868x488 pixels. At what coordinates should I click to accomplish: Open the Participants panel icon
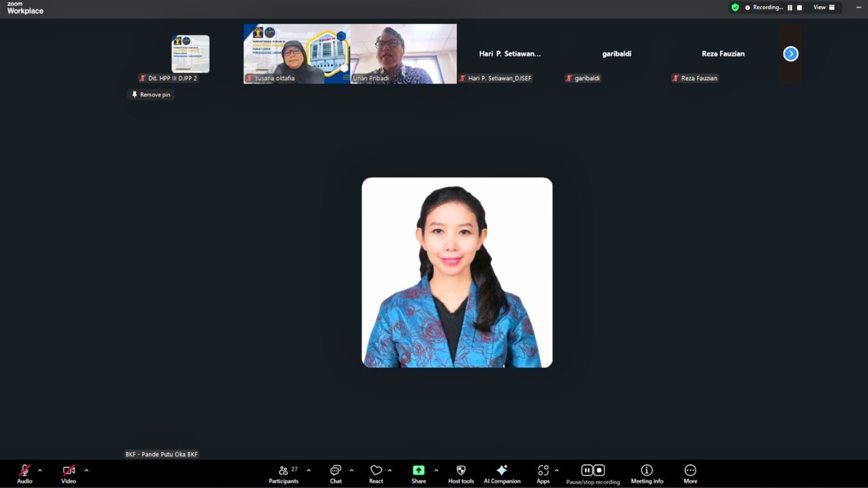(x=283, y=471)
